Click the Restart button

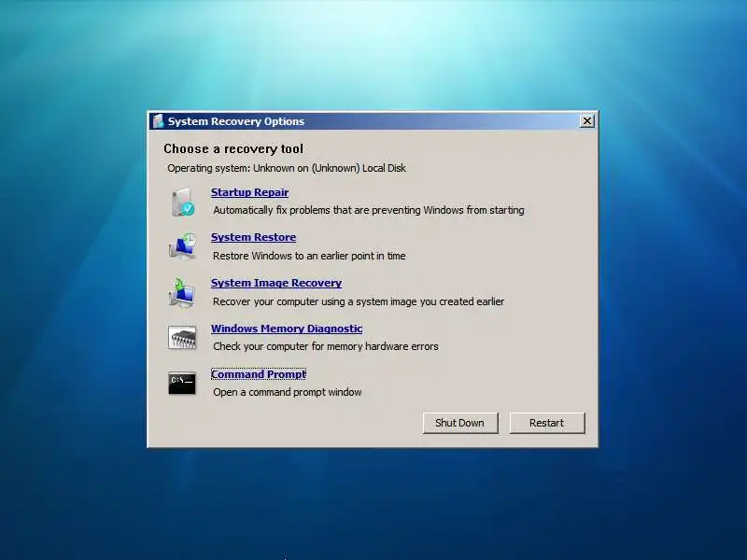click(547, 423)
